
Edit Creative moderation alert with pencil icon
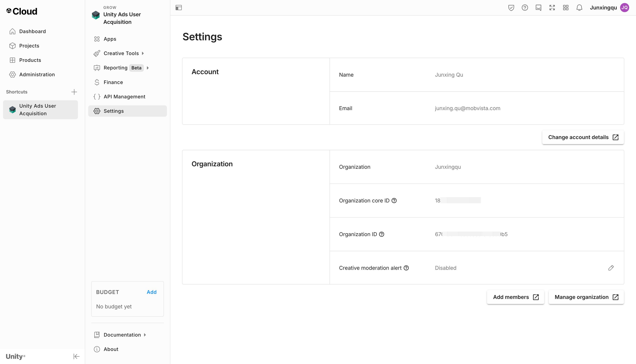coord(611,268)
